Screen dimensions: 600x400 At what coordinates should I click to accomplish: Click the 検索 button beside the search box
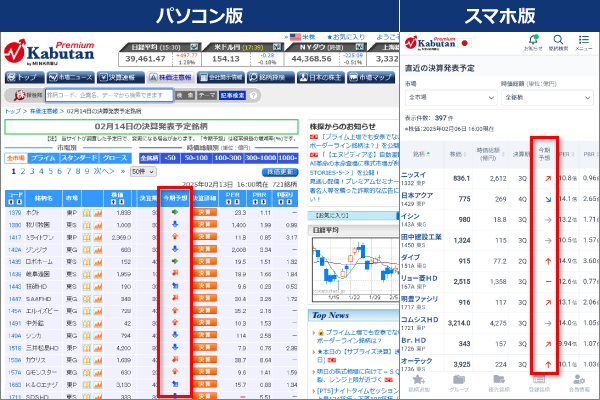click(x=185, y=95)
